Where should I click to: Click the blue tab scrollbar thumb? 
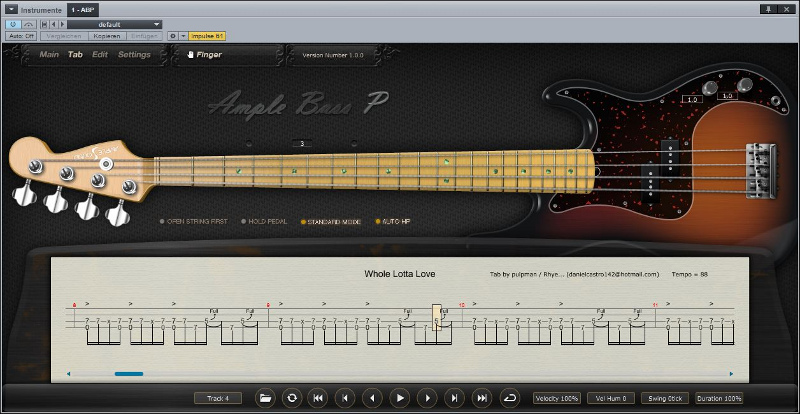[x=129, y=374]
